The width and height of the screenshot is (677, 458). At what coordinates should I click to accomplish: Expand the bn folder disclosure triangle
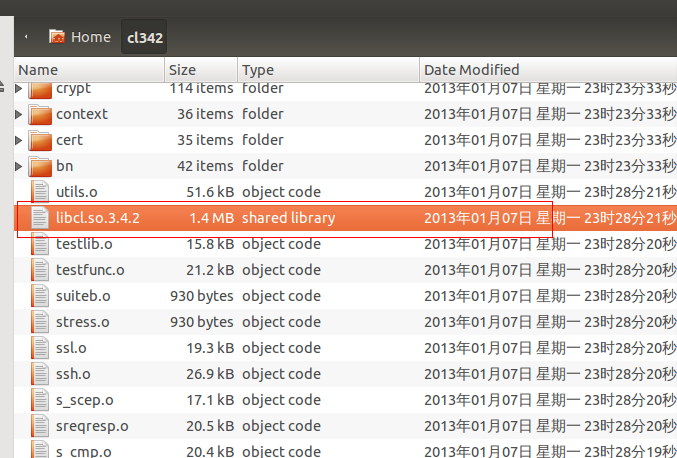point(19,166)
